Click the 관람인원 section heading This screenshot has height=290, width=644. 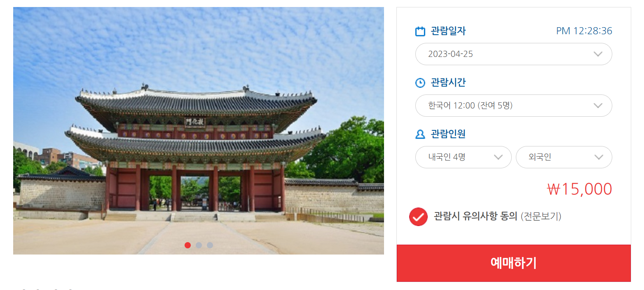(x=448, y=134)
